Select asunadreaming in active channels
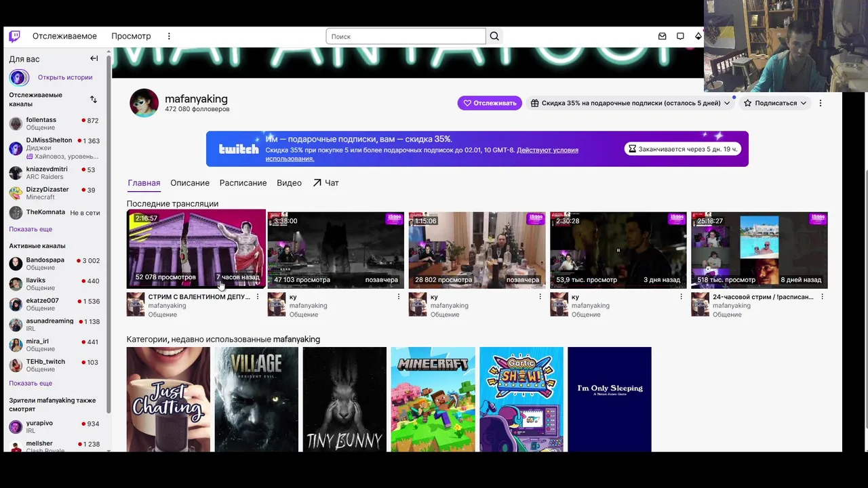This screenshot has width=868, height=488. click(x=54, y=325)
